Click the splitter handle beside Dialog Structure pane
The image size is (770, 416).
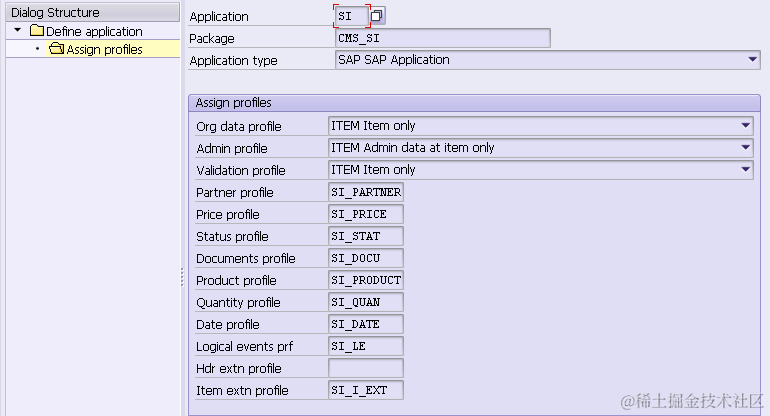click(x=182, y=277)
